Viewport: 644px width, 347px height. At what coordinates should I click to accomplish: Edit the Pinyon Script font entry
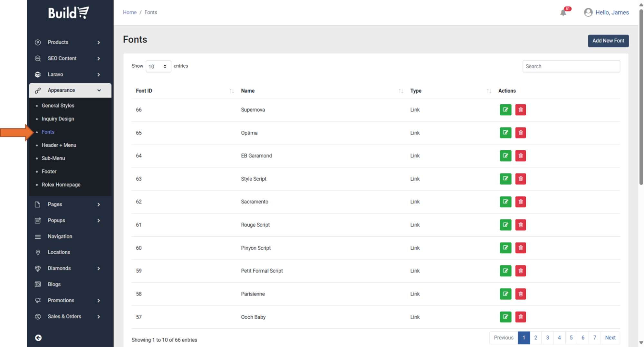505,248
